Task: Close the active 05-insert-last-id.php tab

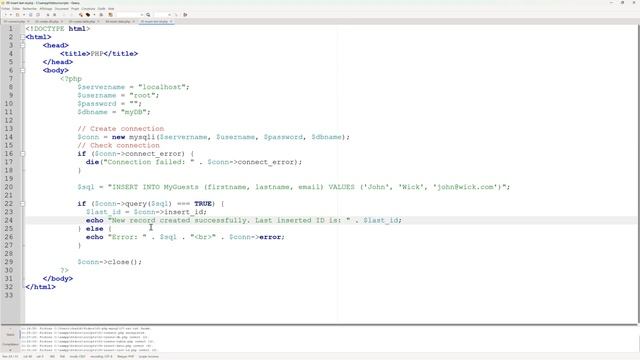Action: coord(171,21)
